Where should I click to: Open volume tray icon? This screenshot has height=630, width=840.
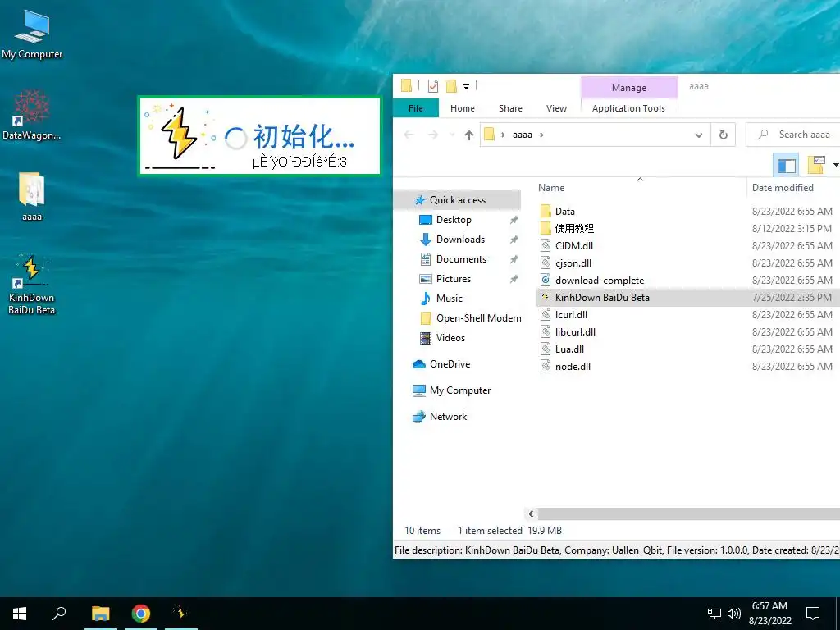(734, 614)
